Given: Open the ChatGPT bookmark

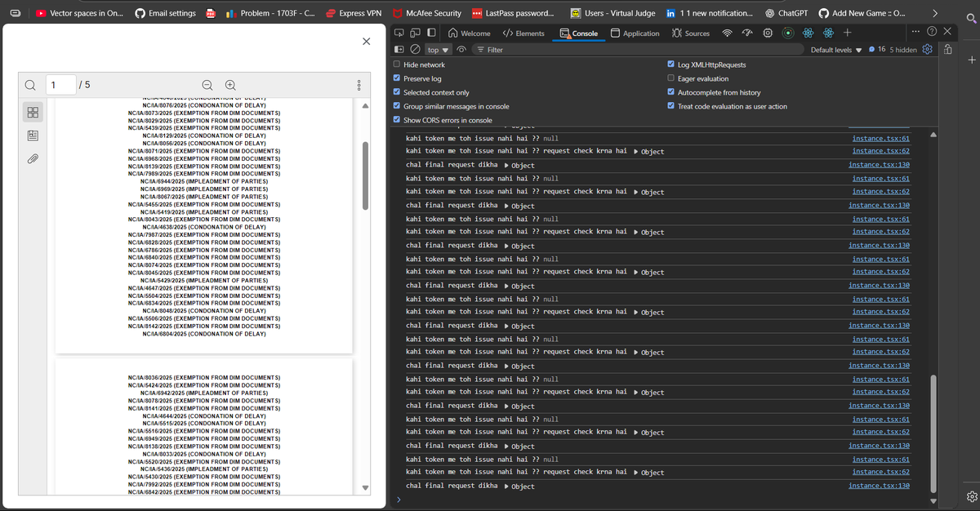Looking at the screenshot, I should point(787,13).
